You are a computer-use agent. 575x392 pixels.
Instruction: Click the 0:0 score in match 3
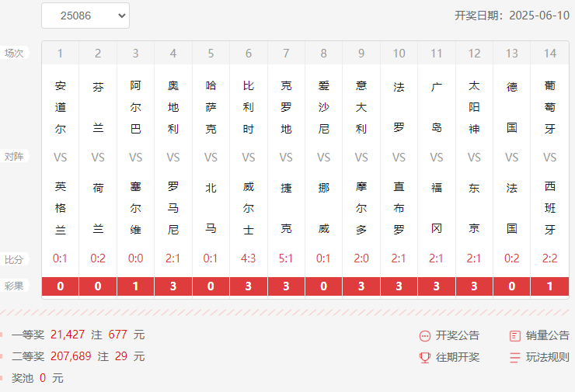[135, 258]
